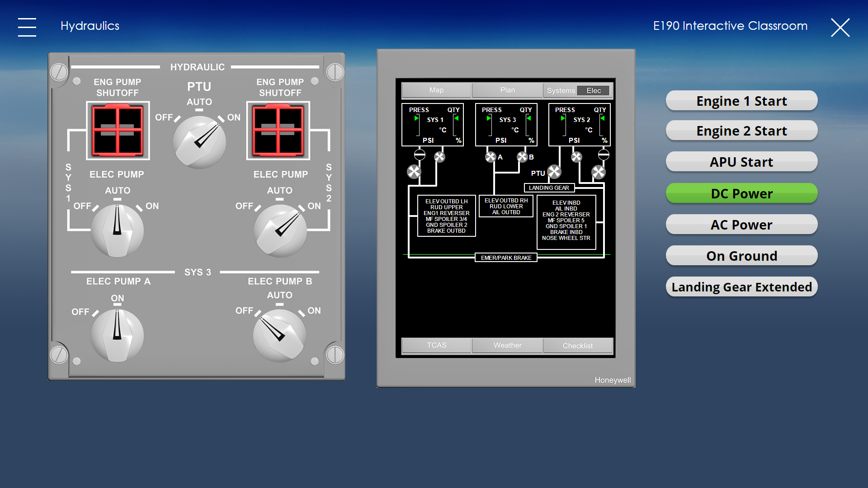Click the PTU valve symbol on synoptic
The image size is (868, 488).
[x=554, y=172]
